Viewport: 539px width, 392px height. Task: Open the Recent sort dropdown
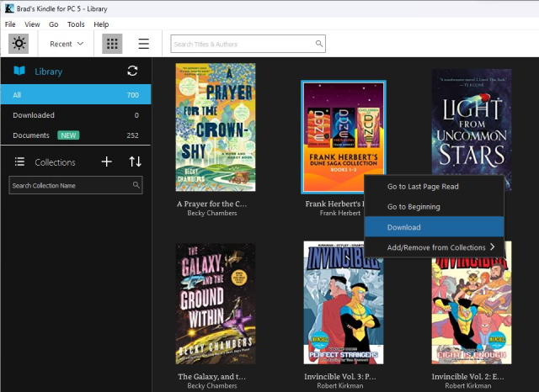(67, 44)
